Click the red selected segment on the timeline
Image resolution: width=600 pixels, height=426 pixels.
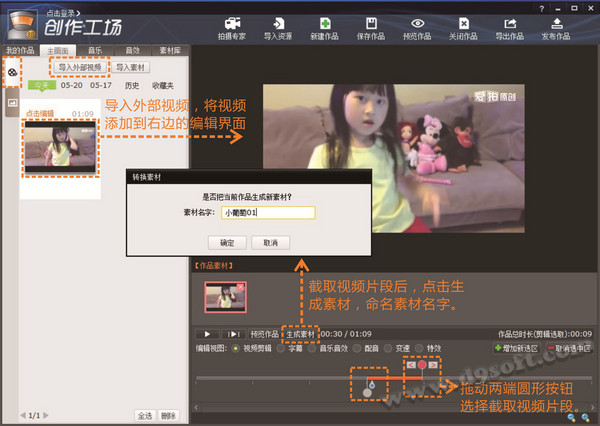point(395,378)
